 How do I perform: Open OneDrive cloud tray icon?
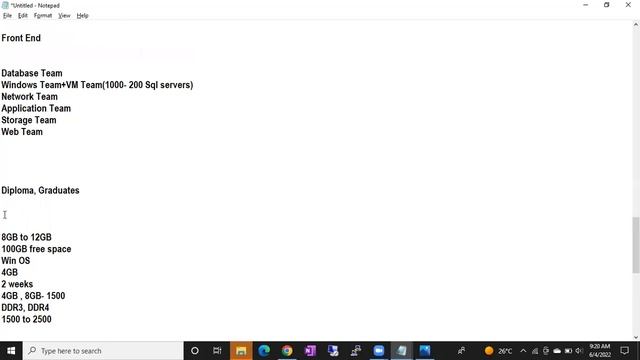(x=557, y=351)
